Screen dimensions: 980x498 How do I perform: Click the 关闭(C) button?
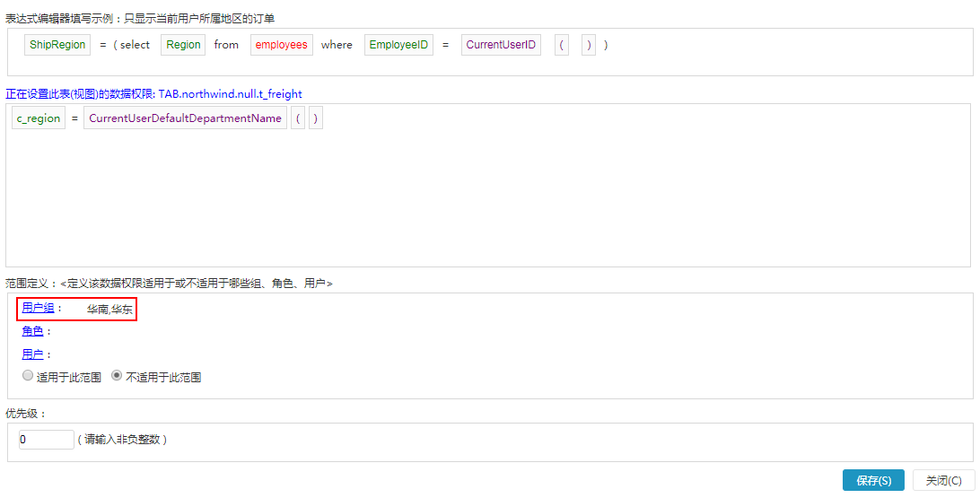[x=944, y=481]
